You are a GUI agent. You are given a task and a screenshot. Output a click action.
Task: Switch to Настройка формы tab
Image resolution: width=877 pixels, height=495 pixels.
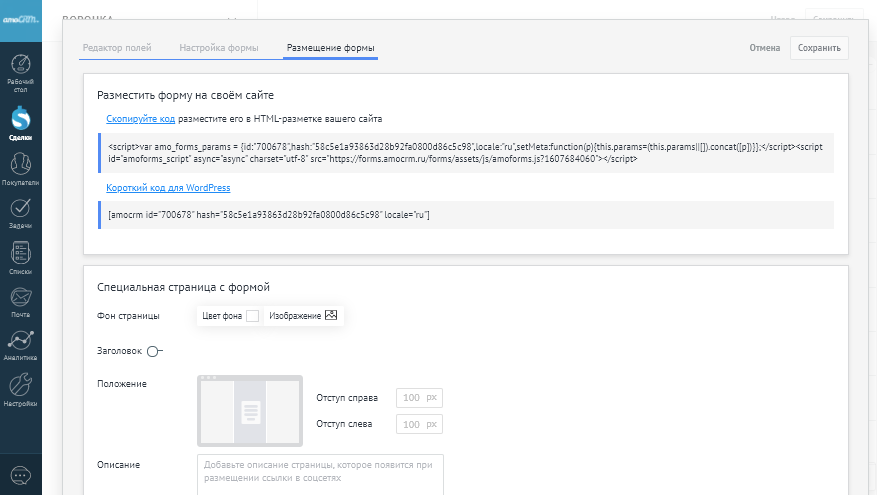pos(219,48)
